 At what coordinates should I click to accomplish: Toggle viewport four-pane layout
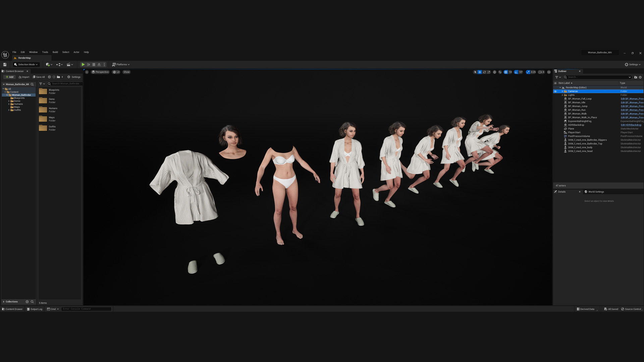(x=549, y=72)
